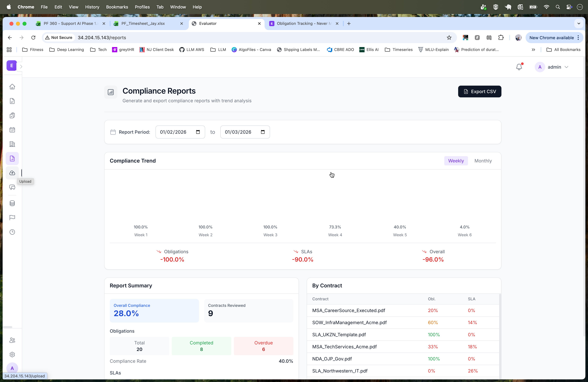Open the chat messages sidebar icon
Viewport: 588px width, 382px height.
tap(12, 187)
